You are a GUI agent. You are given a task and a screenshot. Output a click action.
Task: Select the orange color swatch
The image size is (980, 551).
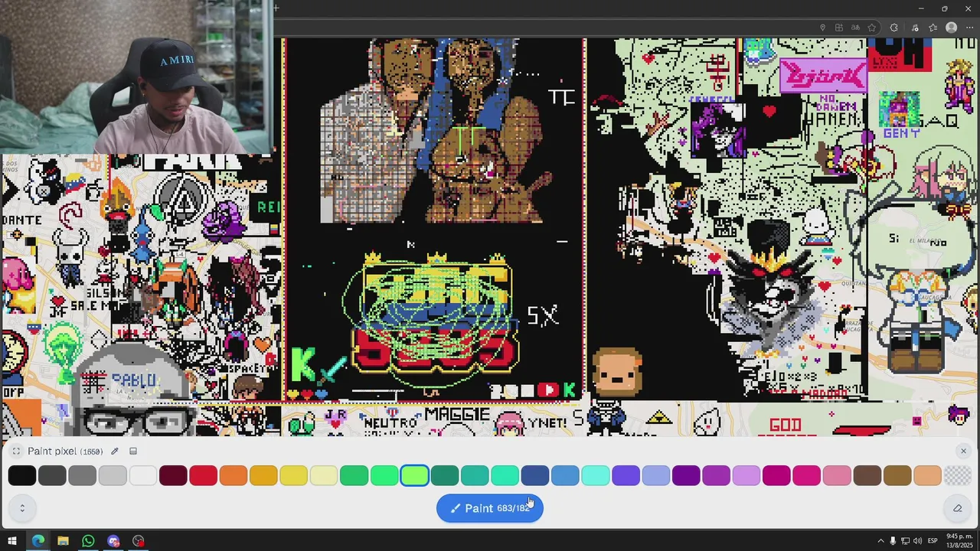(234, 475)
